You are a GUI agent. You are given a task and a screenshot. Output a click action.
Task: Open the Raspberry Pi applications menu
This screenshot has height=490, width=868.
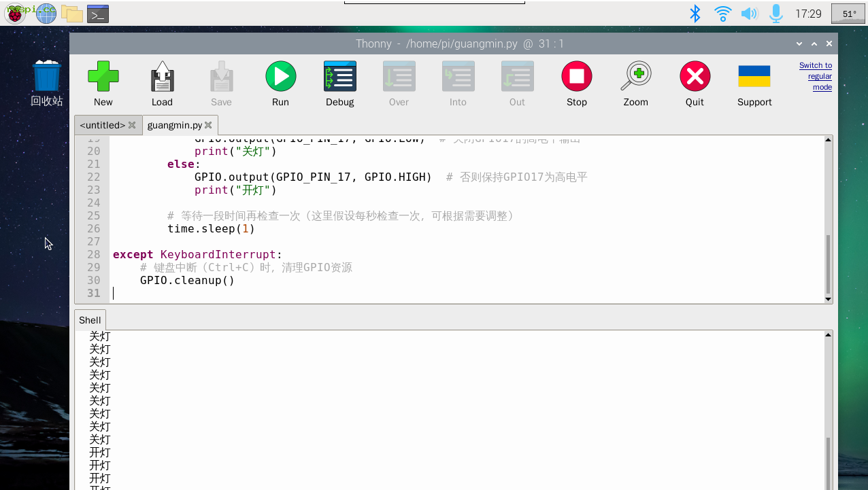tap(15, 14)
